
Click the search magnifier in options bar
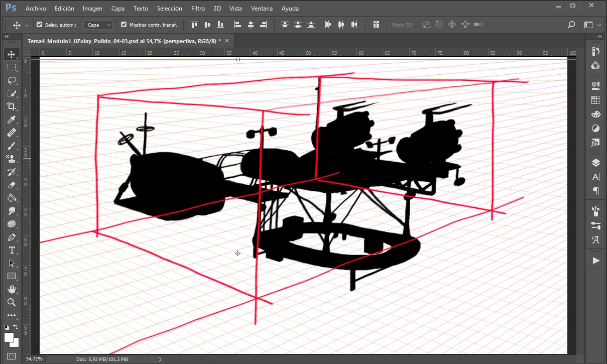point(571,25)
